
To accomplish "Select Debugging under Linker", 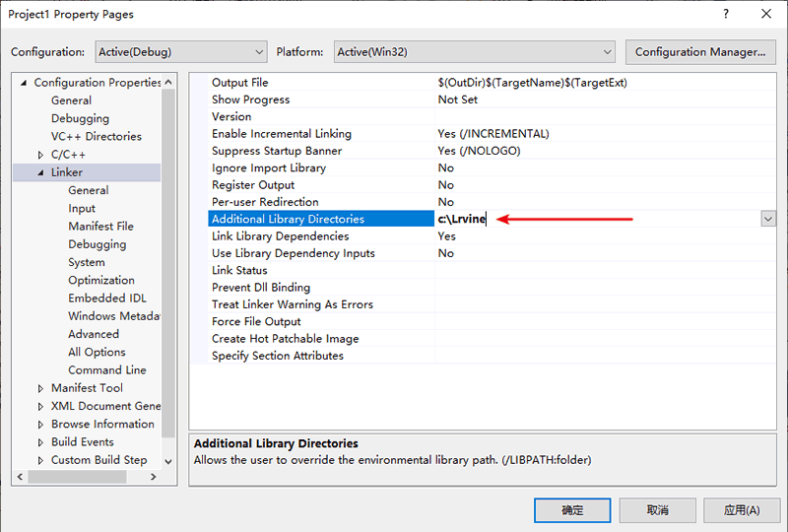I will [97, 244].
